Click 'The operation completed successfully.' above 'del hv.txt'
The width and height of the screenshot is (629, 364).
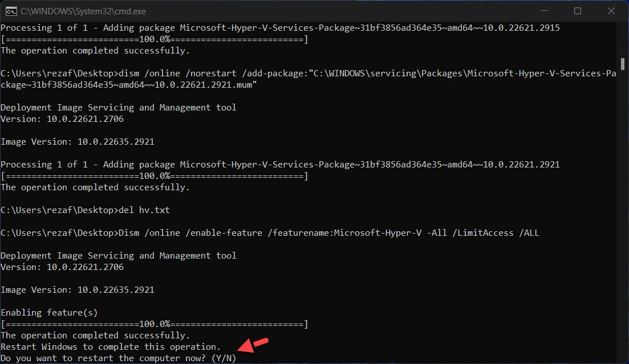click(x=95, y=187)
